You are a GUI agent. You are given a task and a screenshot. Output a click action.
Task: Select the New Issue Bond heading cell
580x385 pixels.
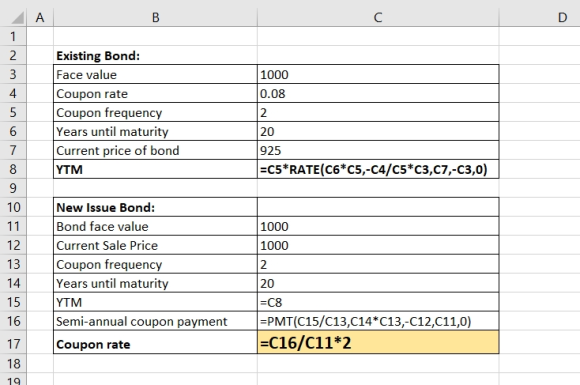point(155,207)
